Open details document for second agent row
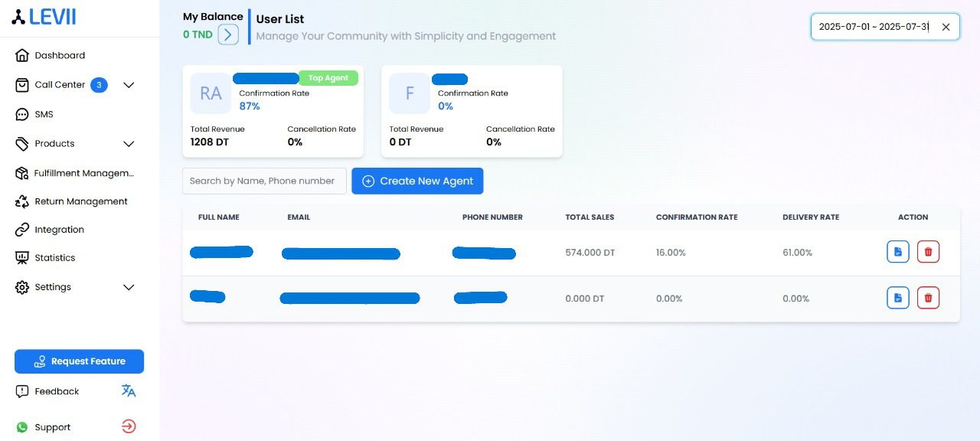Image resolution: width=980 pixels, height=441 pixels. [x=898, y=298]
